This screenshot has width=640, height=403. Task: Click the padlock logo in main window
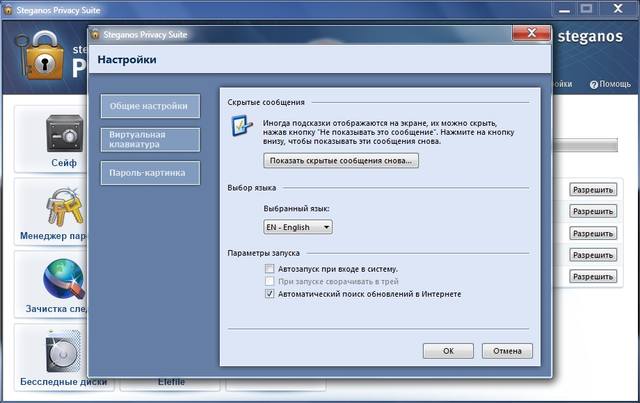pos(40,56)
